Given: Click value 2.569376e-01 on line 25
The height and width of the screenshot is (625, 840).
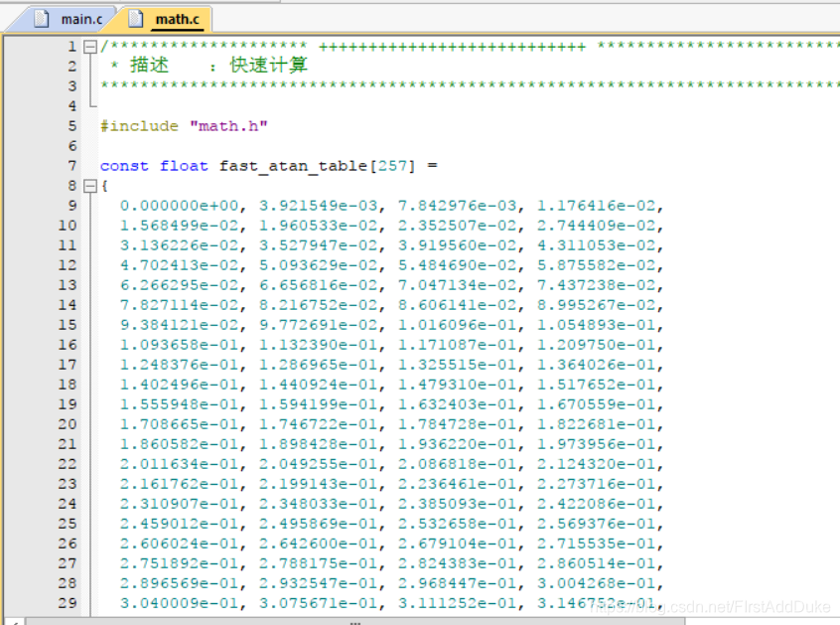Looking at the screenshot, I should (x=597, y=524).
